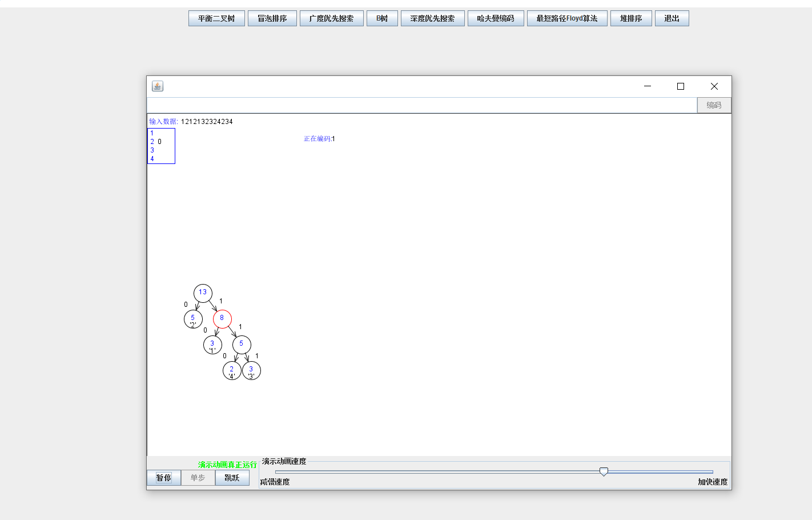Click the root tree node 13

coord(203,293)
